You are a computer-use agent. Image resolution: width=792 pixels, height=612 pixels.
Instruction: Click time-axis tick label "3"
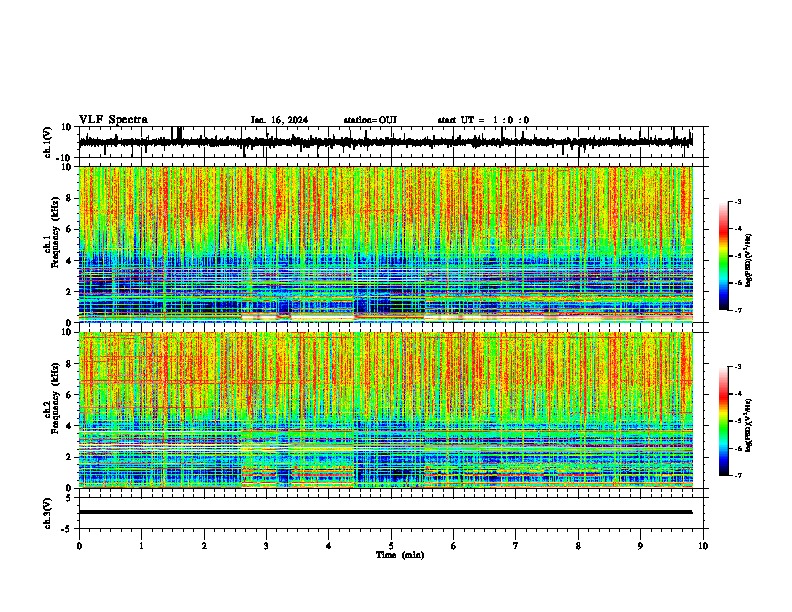266,546
